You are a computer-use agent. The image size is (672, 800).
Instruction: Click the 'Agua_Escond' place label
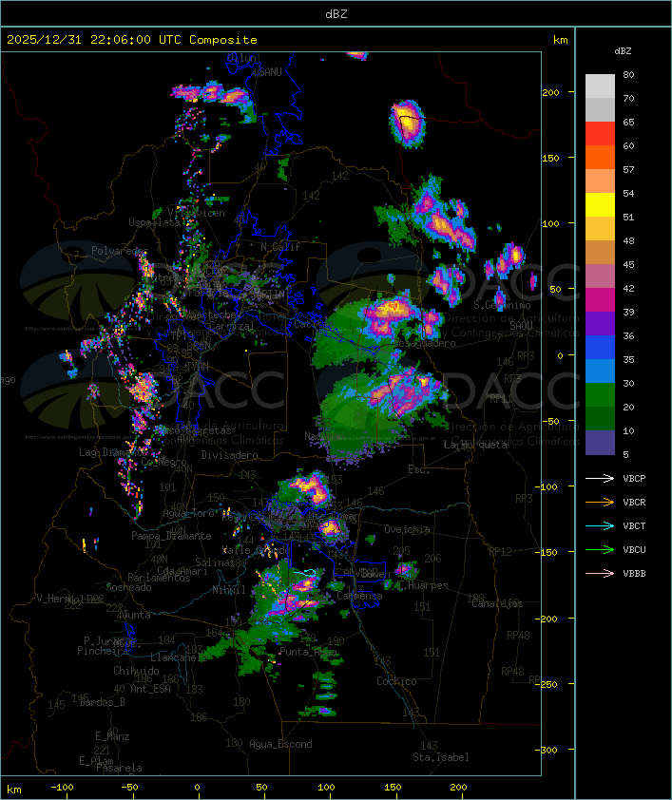280,744
